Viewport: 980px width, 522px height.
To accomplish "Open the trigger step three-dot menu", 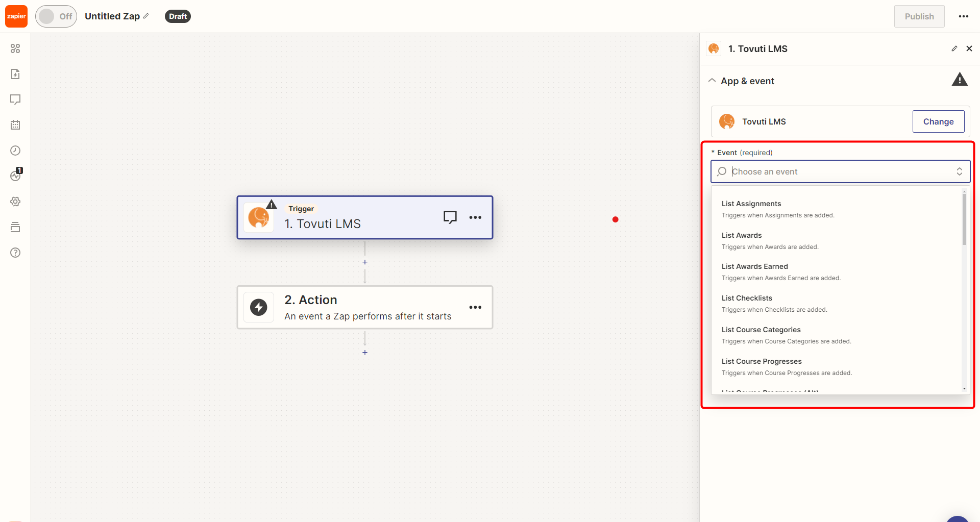I will (x=475, y=217).
